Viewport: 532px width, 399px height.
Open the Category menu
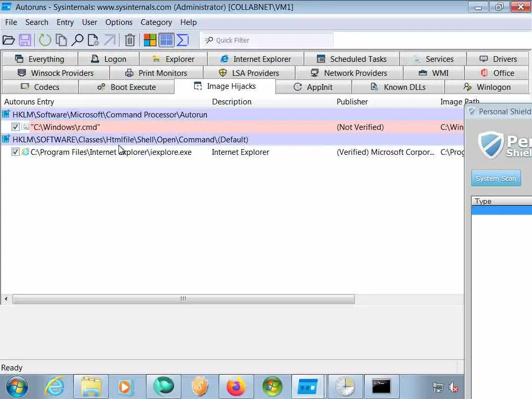pos(156,22)
